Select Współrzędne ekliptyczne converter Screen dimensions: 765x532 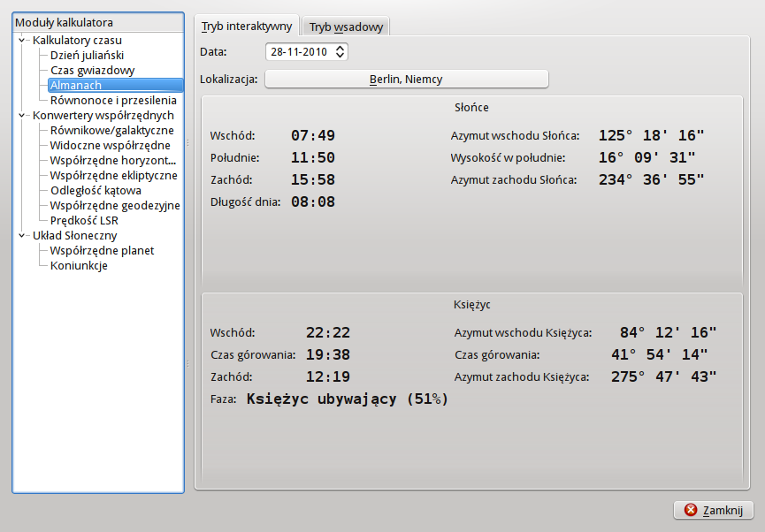pyautogui.click(x=113, y=175)
